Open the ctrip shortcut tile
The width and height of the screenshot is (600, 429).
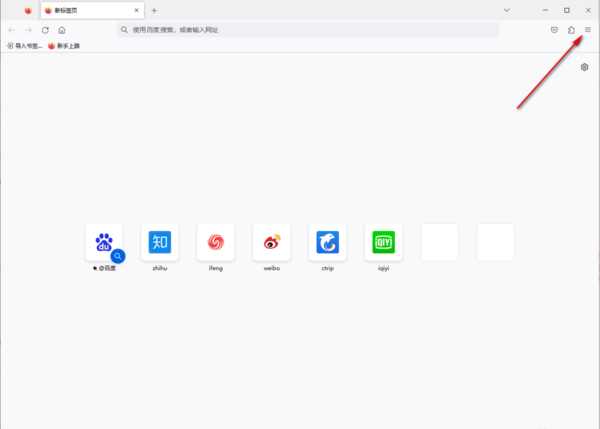(328, 242)
